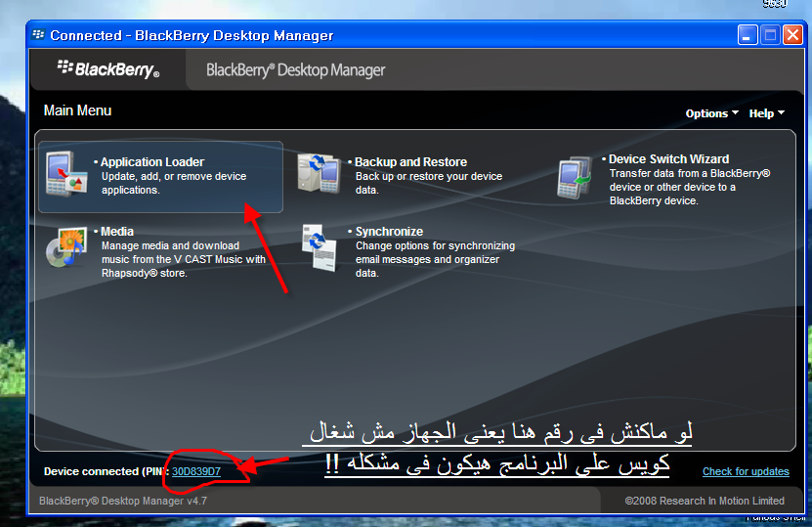Close the BlackBerry Desktop Manager window

click(792, 35)
